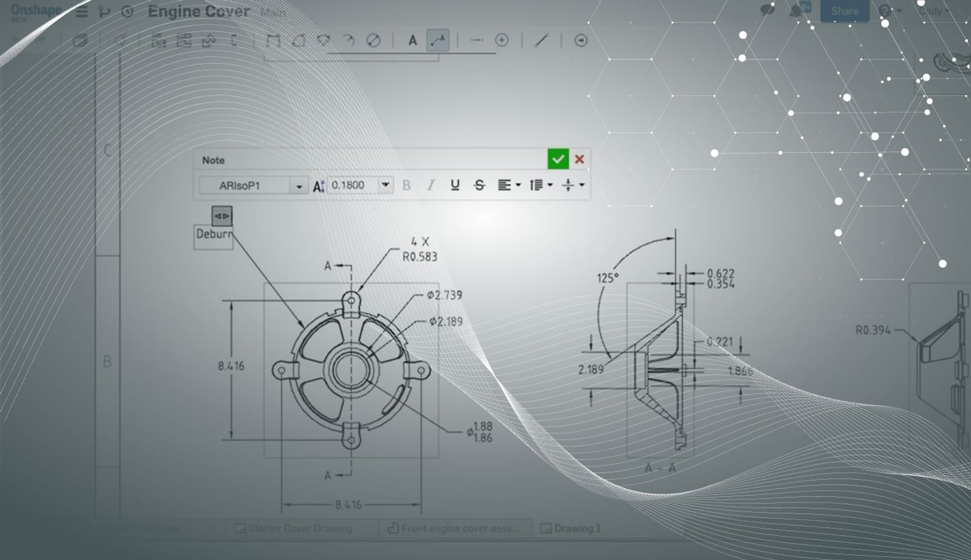Open the version history clock icon
Screen dimensions: 971x560
click(x=127, y=12)
